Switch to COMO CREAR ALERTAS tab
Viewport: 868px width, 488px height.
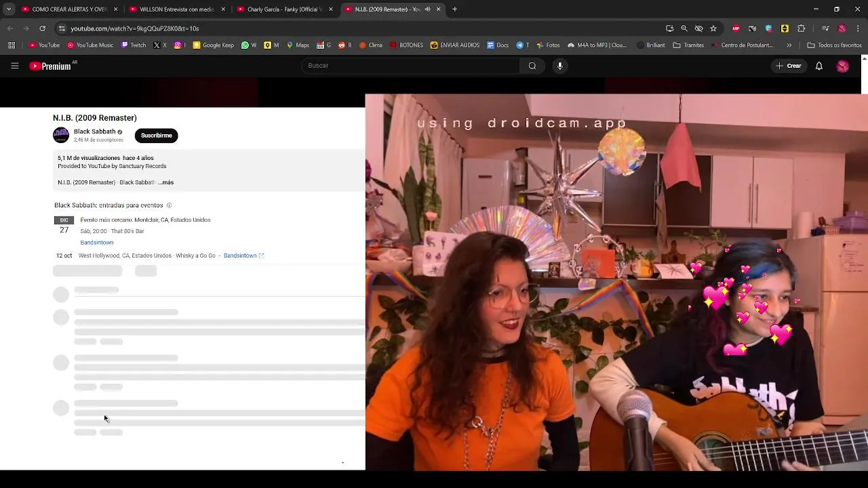click(70, 9)
